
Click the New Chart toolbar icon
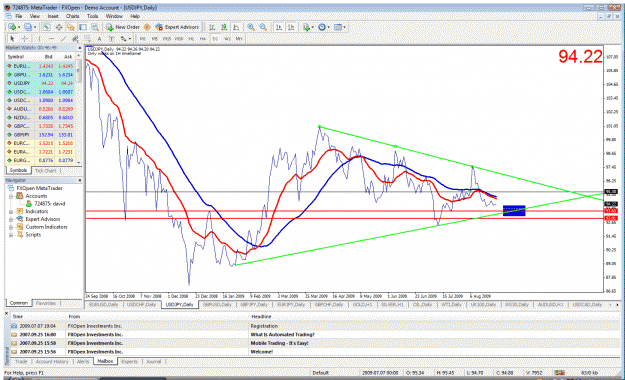[12, 27]
